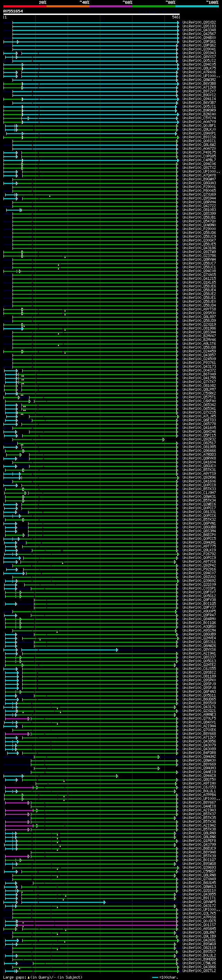Viewport: 222px width, 980px height.
Task: Pick the UniRef100_P49175 row label
Action: [199, 153]
